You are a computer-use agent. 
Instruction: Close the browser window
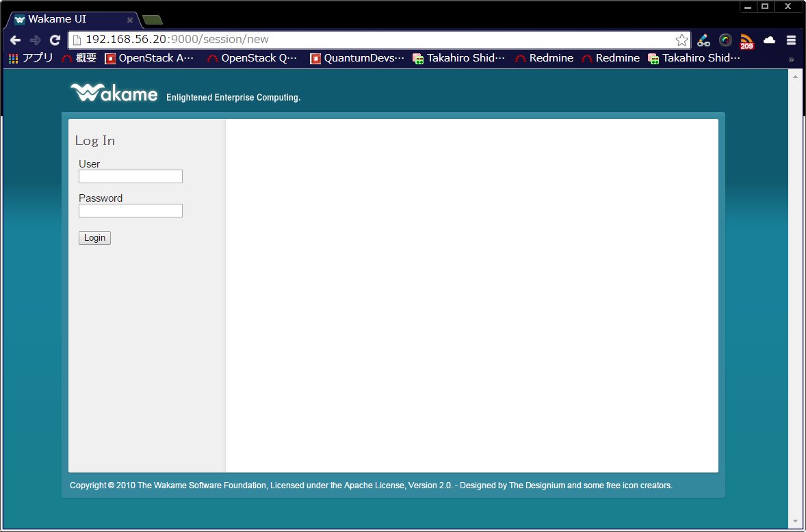[788, 7]
